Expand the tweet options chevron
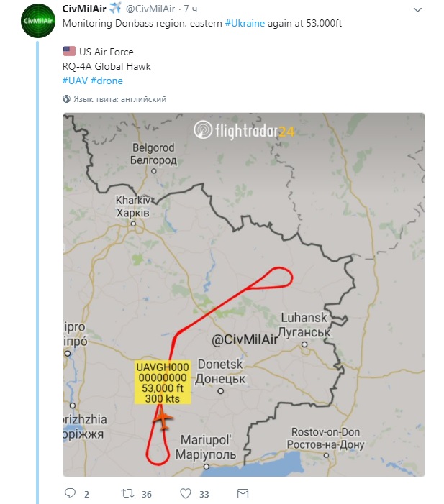Screen dimensions: 444x504 click(418, 10)
